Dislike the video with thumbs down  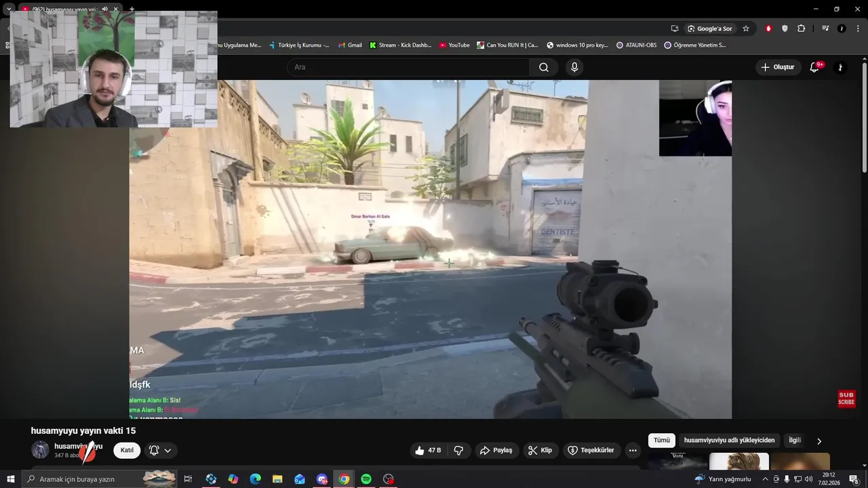coord(458,450)
